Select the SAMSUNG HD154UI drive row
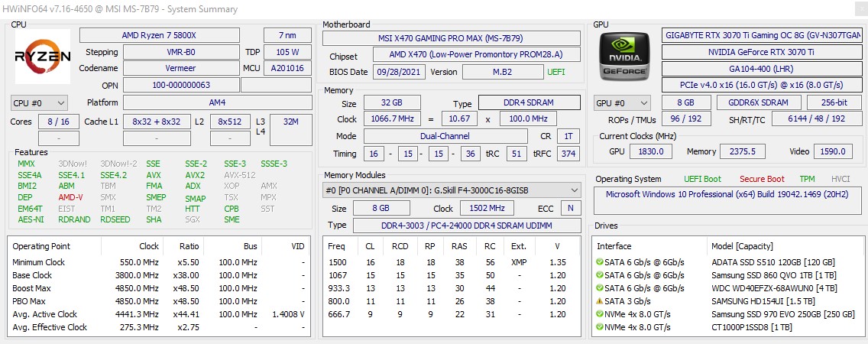 [728, 301]
